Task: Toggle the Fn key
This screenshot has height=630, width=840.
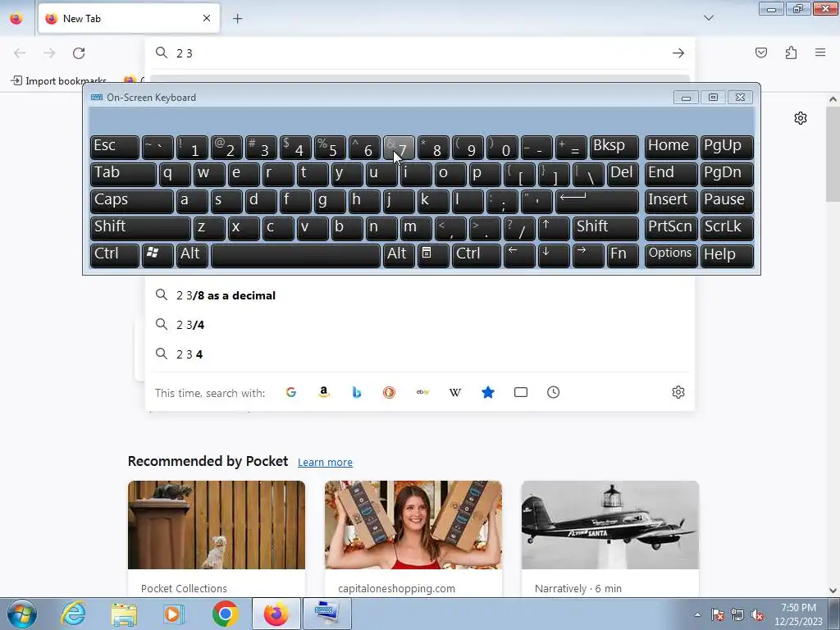Action: (623, 254)
